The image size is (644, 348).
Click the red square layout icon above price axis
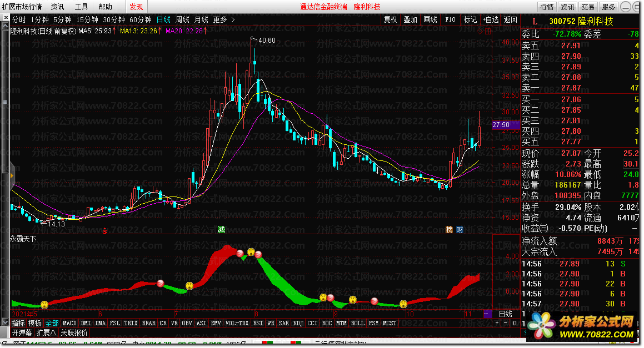[488, 31]
